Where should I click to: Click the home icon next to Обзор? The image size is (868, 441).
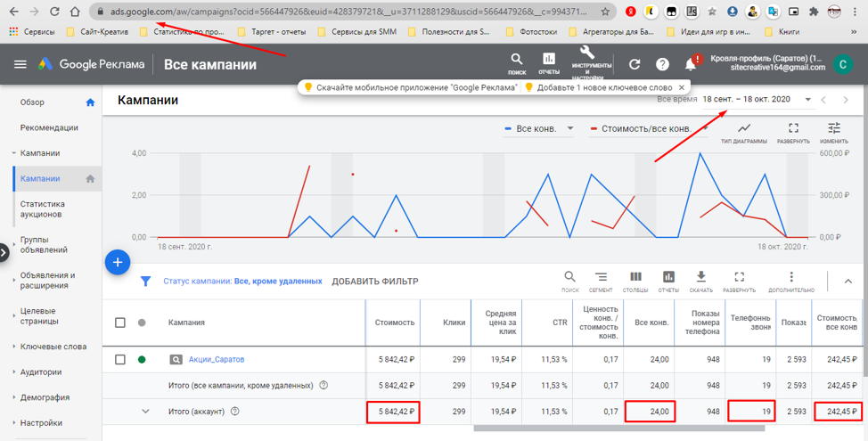coord(90,102)
